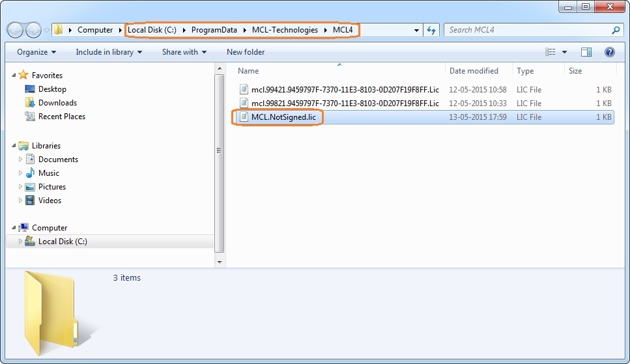Click the search magnifier icon
The width and height of the screenshot is (630, 364).
[x=616, y=30]
